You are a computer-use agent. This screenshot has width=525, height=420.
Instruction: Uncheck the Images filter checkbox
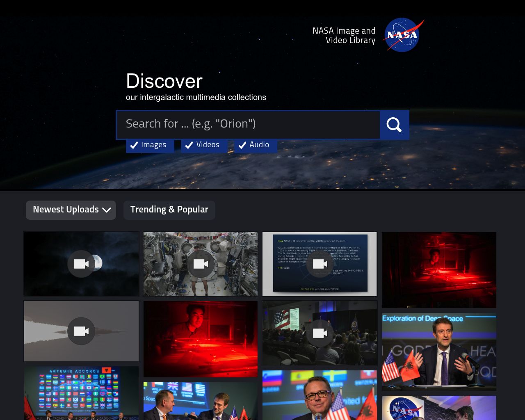click(150, 145)
